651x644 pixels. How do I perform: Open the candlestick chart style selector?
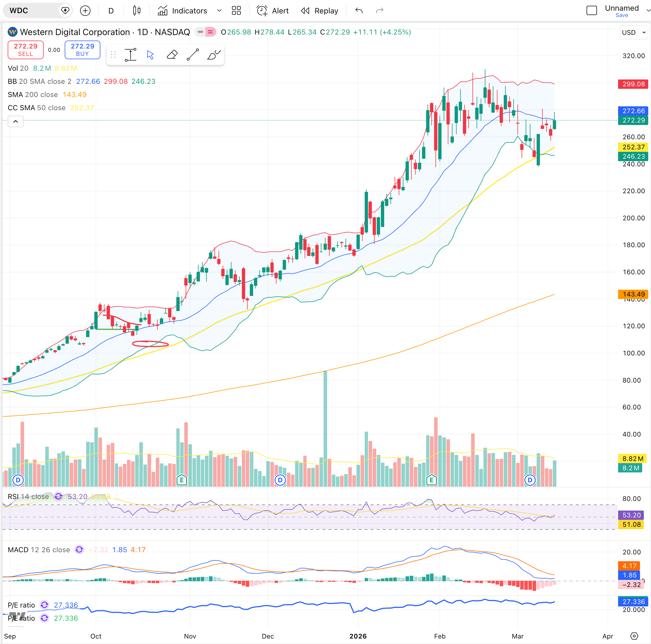[137, 11]
